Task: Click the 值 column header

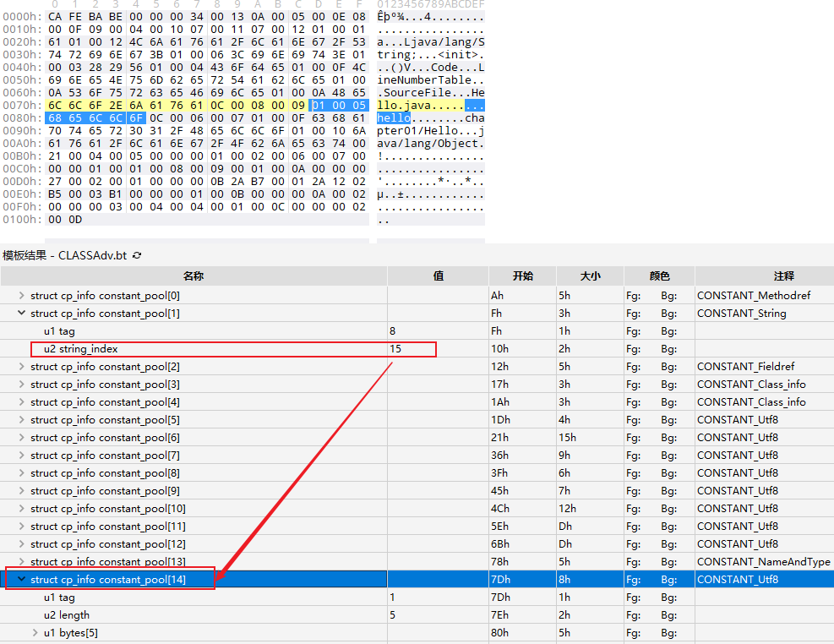Action: coord(438,276)
